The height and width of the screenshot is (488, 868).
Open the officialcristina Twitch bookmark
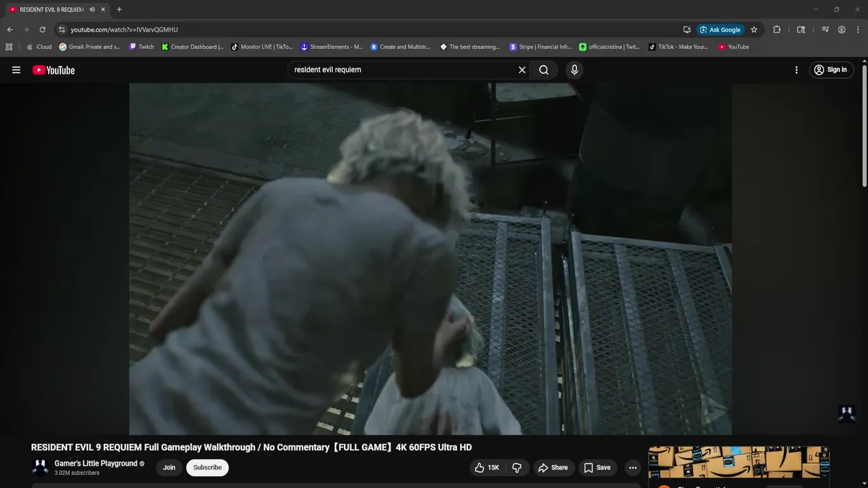click(610, 47)
